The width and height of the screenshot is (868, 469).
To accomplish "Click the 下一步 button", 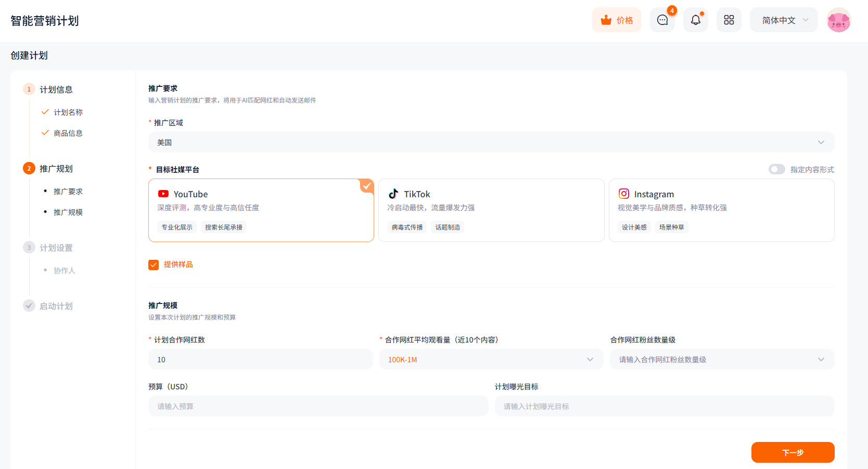I will coord(792,452).
